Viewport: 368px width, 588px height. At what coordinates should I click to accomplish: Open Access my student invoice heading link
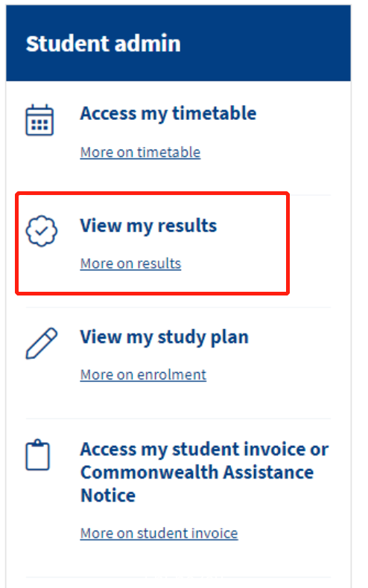(x=204, y=472)
